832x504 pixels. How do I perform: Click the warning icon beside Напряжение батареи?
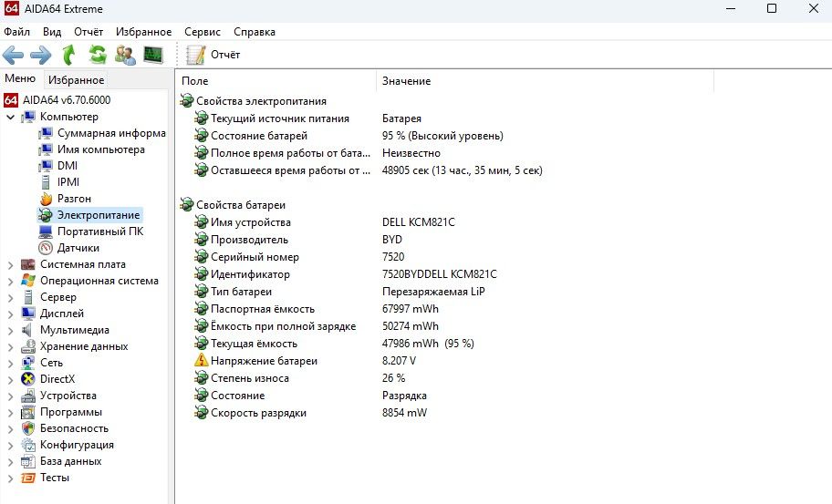pyautogui.click(x=201, y=360)
